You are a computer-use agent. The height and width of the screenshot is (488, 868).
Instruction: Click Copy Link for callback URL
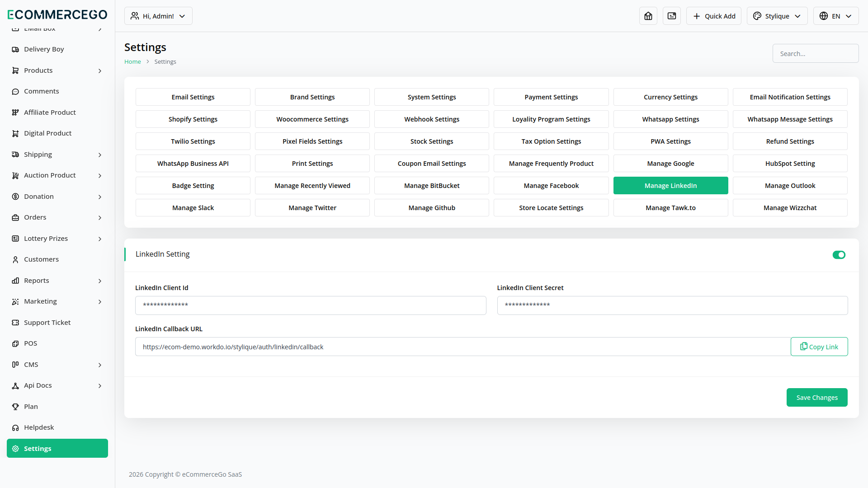tap(819, 347)
